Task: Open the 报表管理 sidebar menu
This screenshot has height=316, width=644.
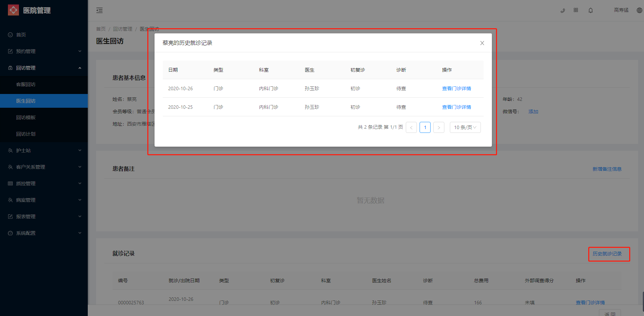Action: pos(44,217)
